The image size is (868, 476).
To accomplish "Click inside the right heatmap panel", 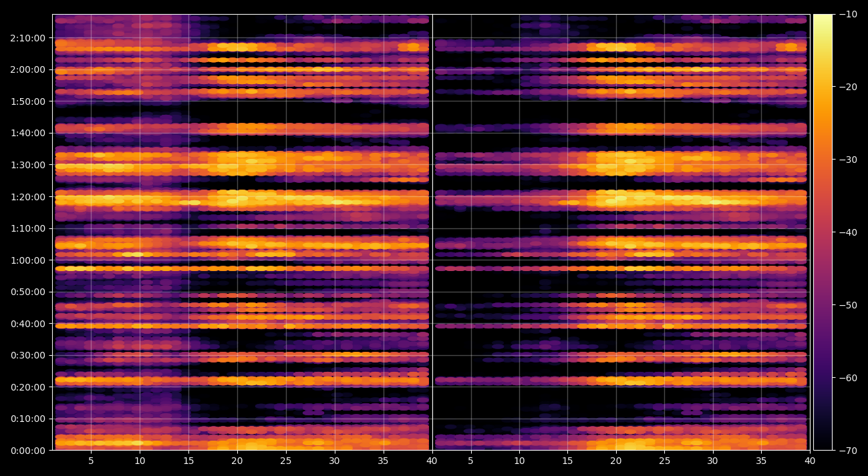I will tap(621, 232).
